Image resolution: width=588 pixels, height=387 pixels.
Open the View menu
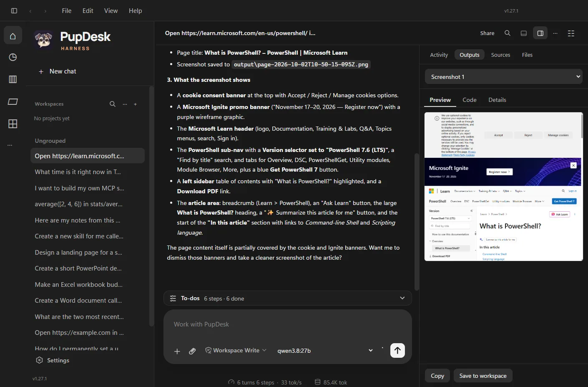(x=111, y=11)
